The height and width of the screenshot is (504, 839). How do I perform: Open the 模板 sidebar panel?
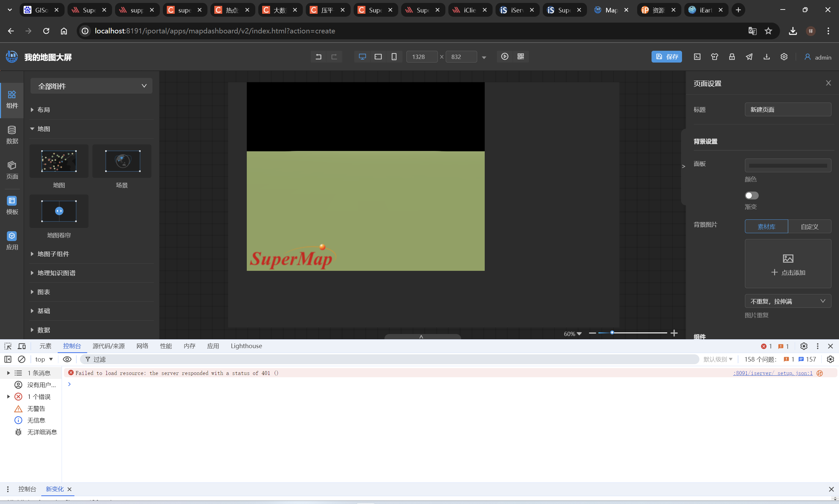(12, 205)
